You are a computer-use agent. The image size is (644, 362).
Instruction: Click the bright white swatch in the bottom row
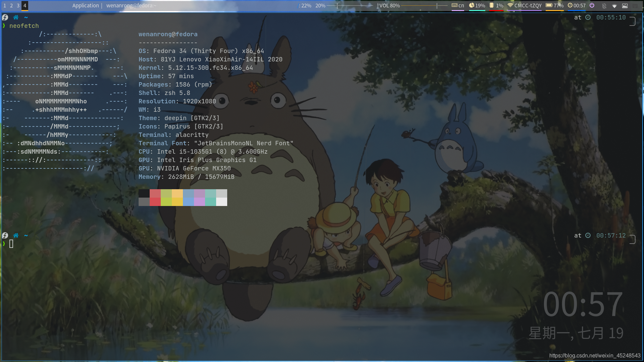(x=221, y=202)
